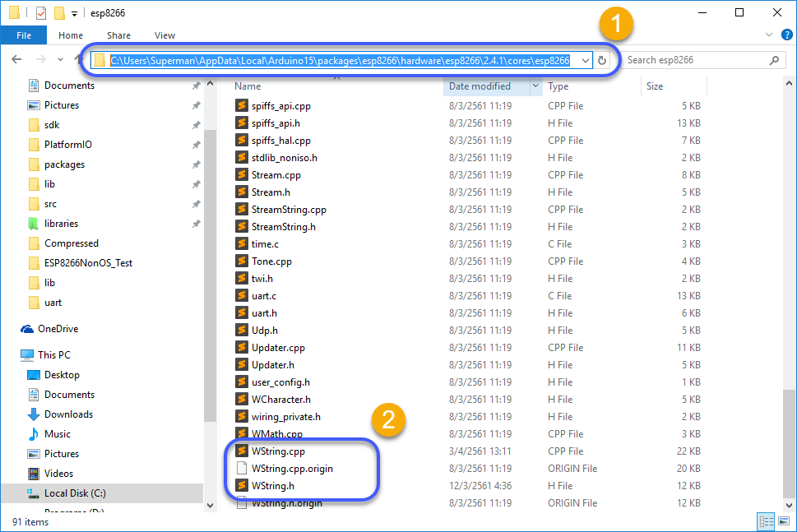This screenshot has height=532, width=797.
Task: Sort by the Name column header
Action: 248,86
